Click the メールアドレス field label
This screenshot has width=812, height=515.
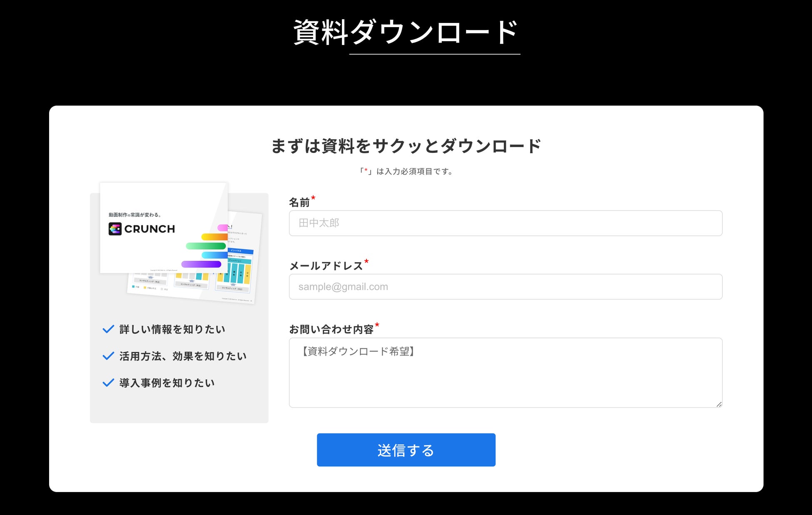click(326, 266)
